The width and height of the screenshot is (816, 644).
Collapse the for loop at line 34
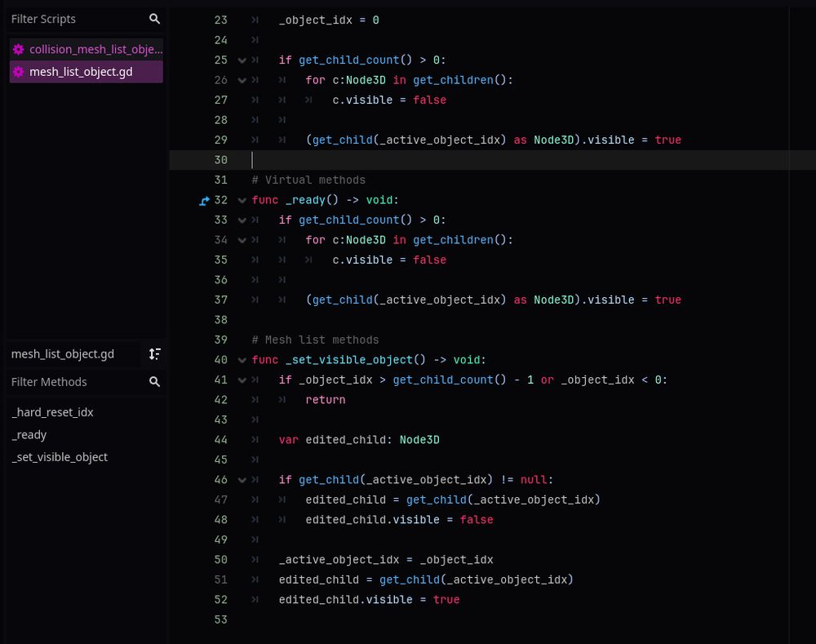coord(242,240)
